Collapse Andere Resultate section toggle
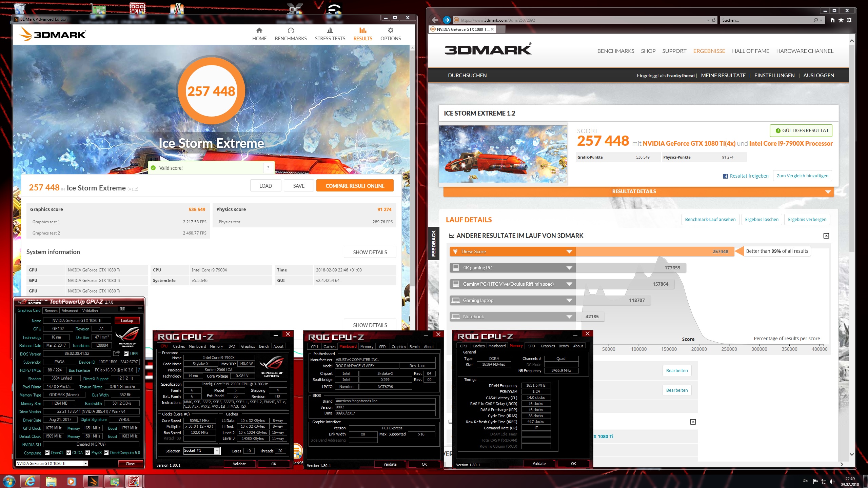This screenshot has height=488, width=868. click(x=826, y=236)
